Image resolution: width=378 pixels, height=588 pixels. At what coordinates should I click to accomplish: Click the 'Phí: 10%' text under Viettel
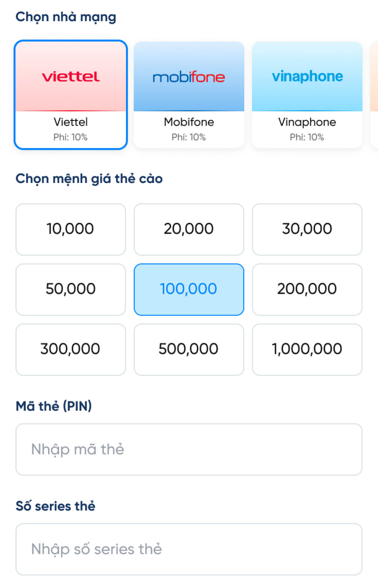pyautogui.click(x=70, y=137)
